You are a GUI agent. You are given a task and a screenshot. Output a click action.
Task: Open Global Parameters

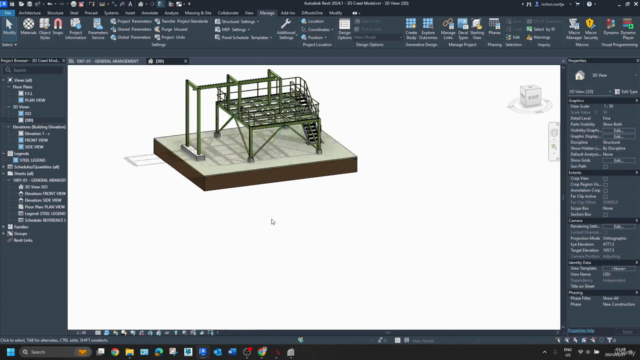coord(131,37)
